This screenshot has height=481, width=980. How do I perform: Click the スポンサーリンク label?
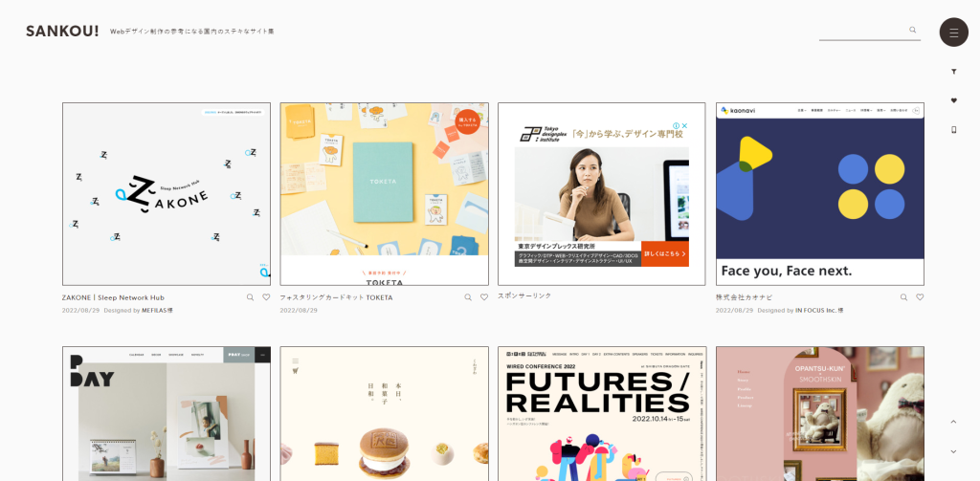click(x=525, y=295)
